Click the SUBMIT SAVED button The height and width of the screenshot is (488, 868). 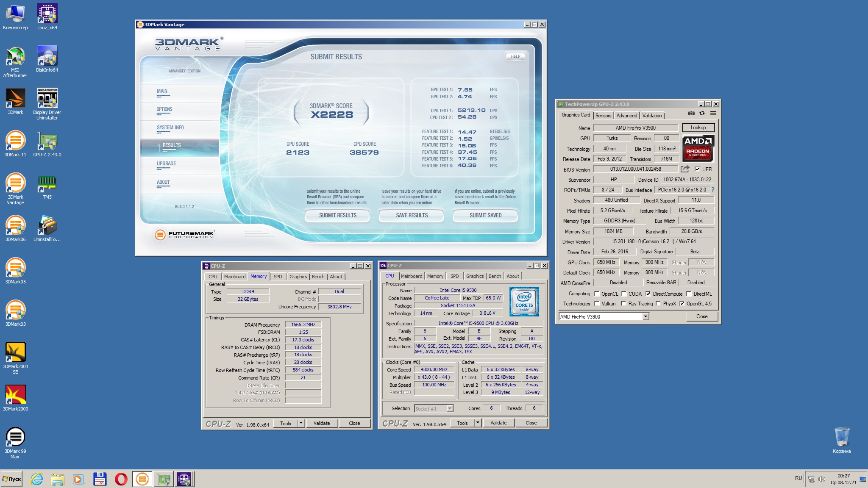pos(485,215)
